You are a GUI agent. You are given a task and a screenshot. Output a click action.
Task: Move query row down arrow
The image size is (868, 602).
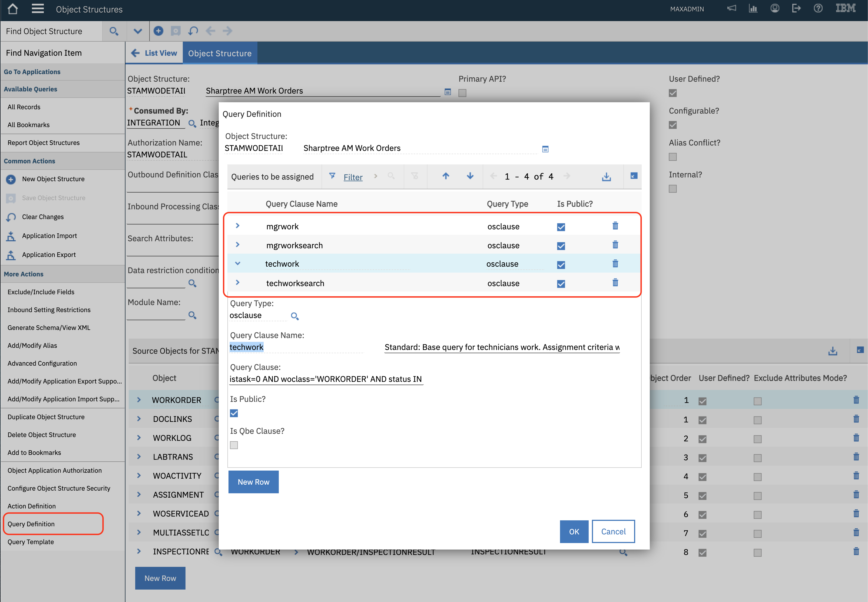coord(470,176)
